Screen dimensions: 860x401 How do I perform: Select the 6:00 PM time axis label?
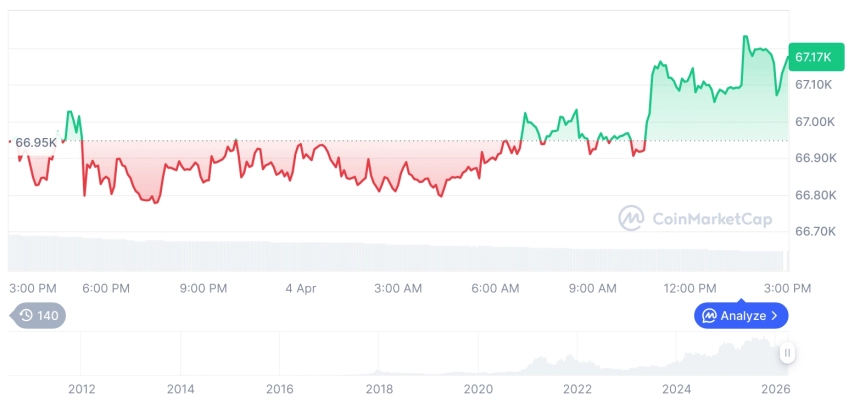[106, 288]
